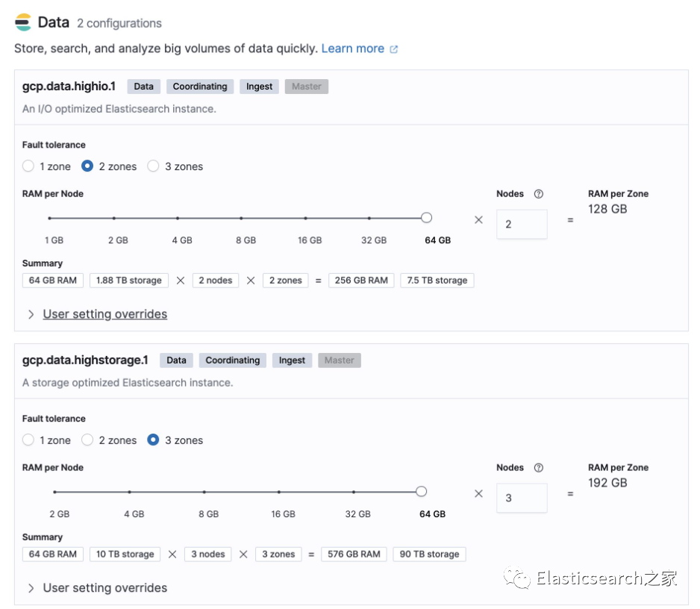The height and width of the screenshot is (609, 700).
Task: Click the external link icon beside Learn more
Action: (x=394, y=49)
